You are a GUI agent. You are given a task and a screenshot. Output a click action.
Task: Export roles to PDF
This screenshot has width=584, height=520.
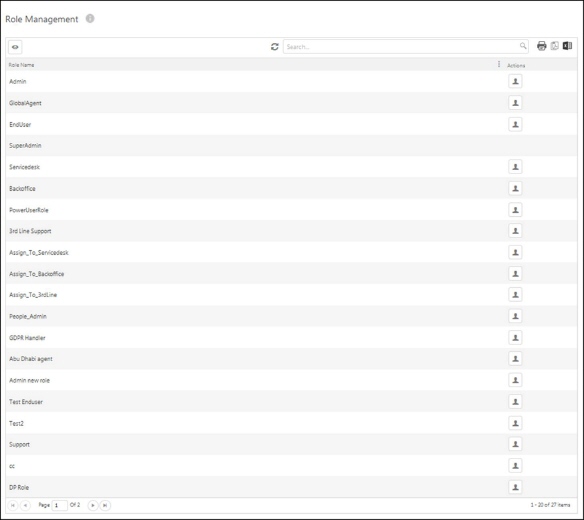click(555, 46)
